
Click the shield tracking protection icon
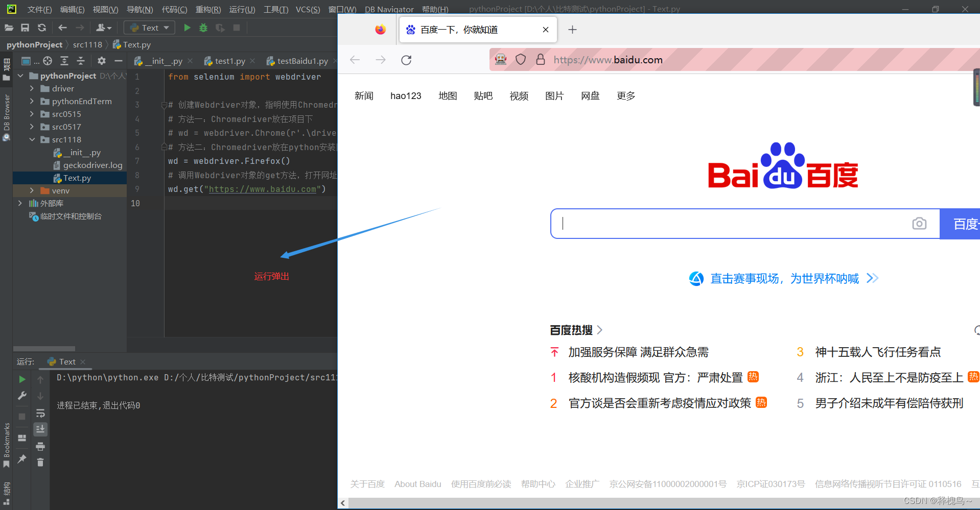pyautogui.click(x=521, y=59)
